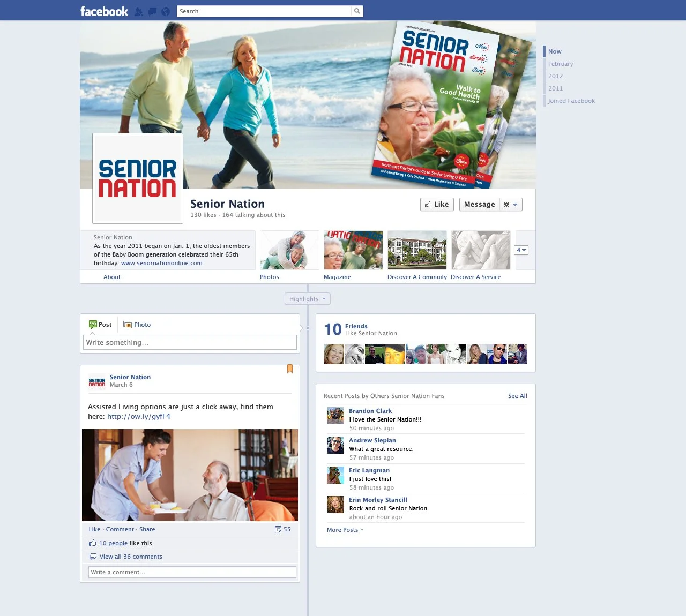Click last friend avatar in Friends box

click(x=517, y=354)
